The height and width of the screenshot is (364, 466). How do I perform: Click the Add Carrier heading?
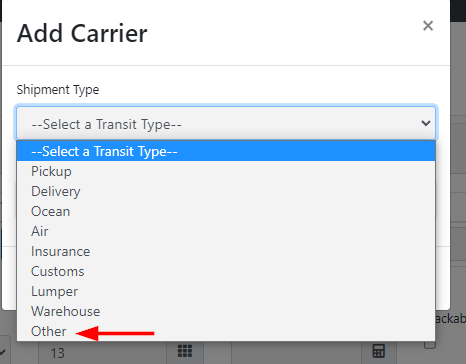coord(82,33)
